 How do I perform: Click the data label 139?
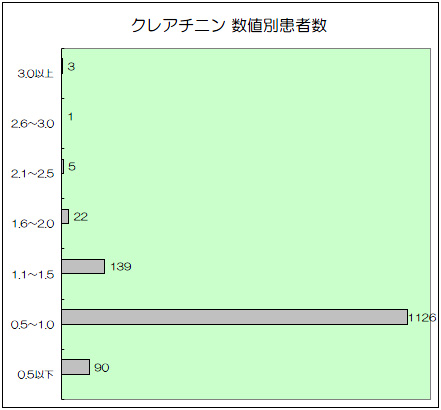tap(121, 267)
